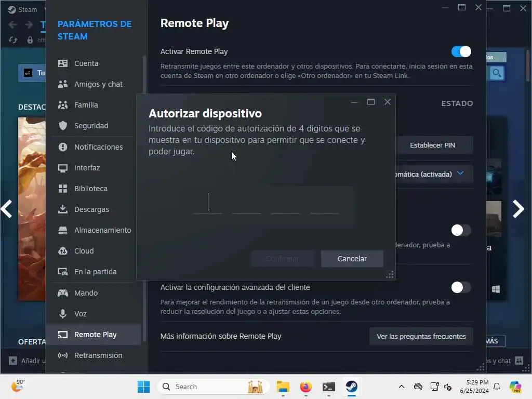Click second digit field of authorization code
This screenshot has height=399, width=532.
[246, 203]
